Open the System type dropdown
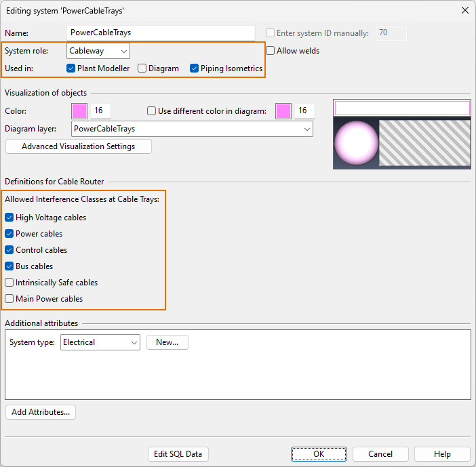The image size is (476, 467). pyautogui.click(x=100, y=342)
